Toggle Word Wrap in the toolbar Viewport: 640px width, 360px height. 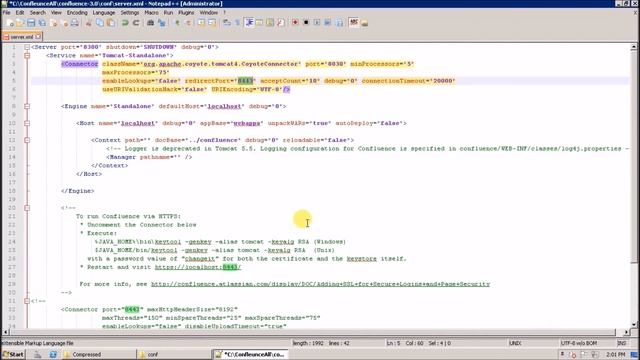[x=227, y=23]
